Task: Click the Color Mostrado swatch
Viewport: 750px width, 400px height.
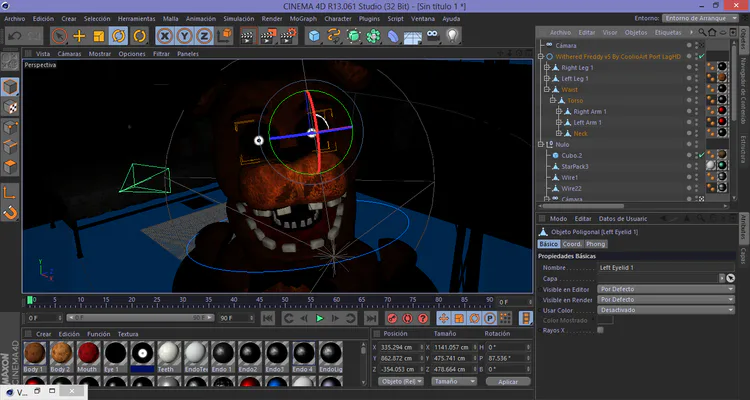Action: click(x=605, y=320)
